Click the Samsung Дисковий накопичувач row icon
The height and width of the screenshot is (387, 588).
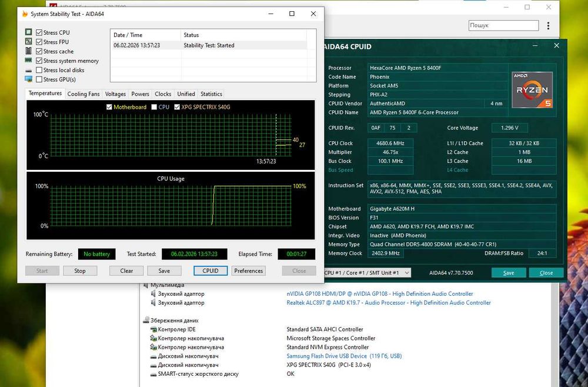pyautogui.click(x=153, y=356)
